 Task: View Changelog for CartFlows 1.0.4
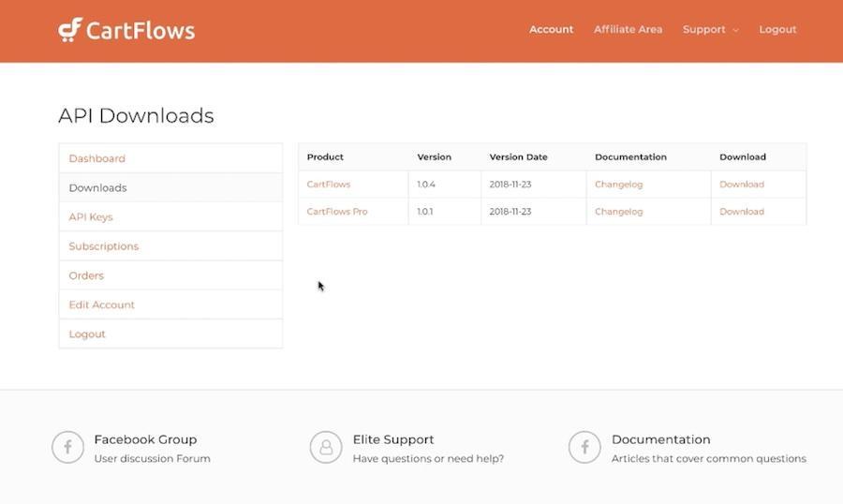coord(619,185)
